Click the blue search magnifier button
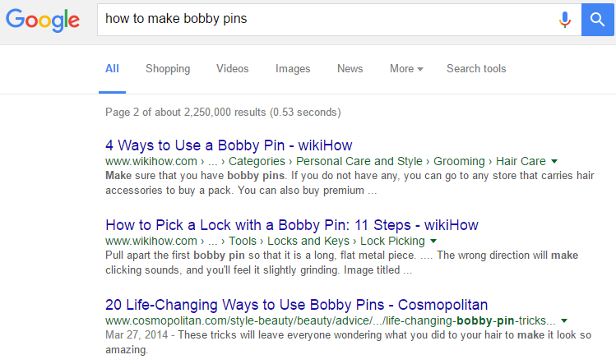The image size is (616, 364). click(598, 19)
